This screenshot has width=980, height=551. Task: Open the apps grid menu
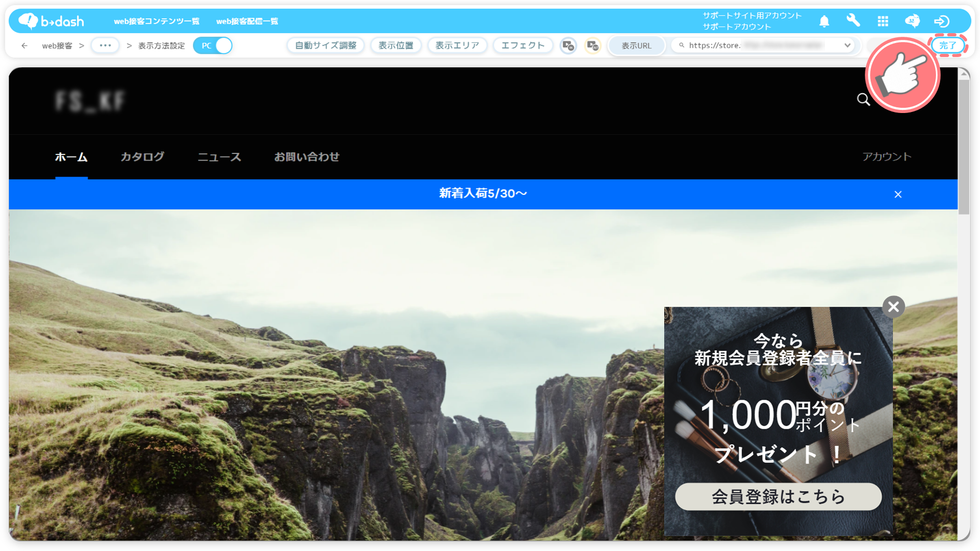[883, 21]
